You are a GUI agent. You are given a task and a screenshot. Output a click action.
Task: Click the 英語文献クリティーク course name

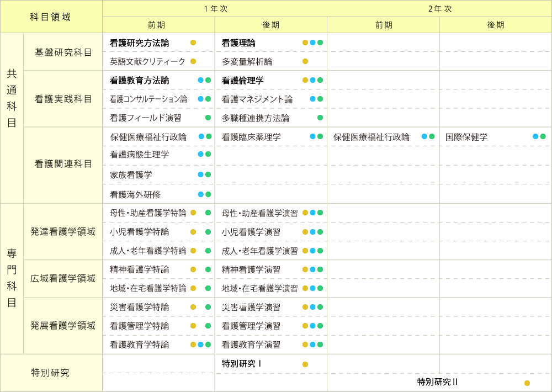147,61
